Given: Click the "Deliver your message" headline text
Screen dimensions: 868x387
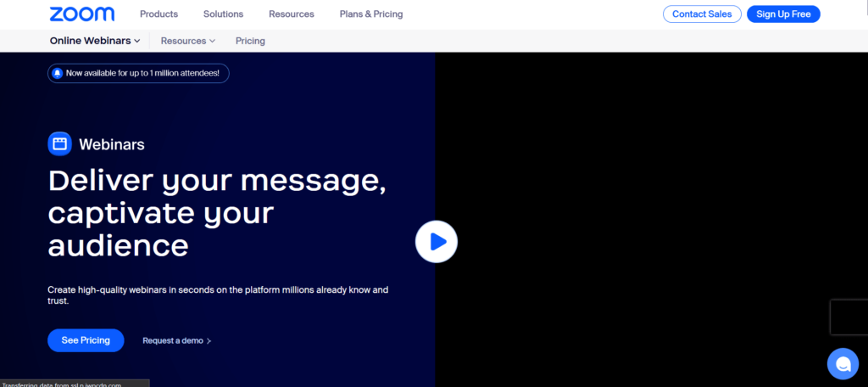Looking at the screenshot, I should click(x=217, y=213).
